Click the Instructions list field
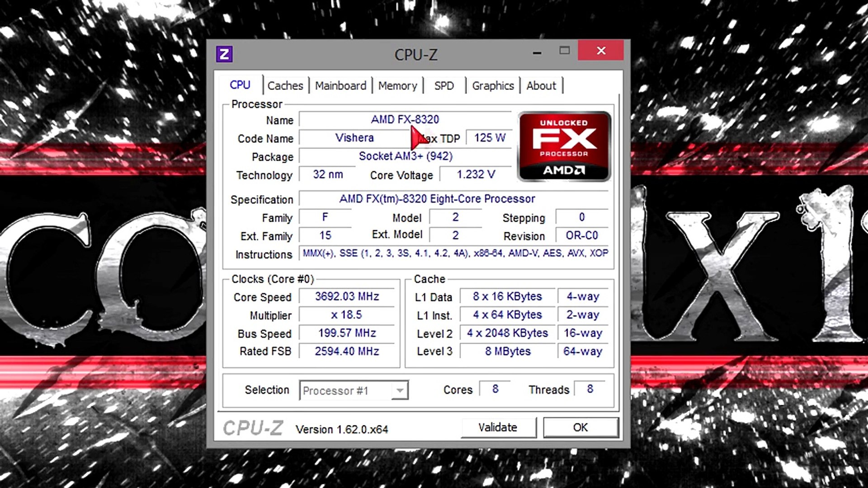The image size is (868, 488). [x=455, y=253]
